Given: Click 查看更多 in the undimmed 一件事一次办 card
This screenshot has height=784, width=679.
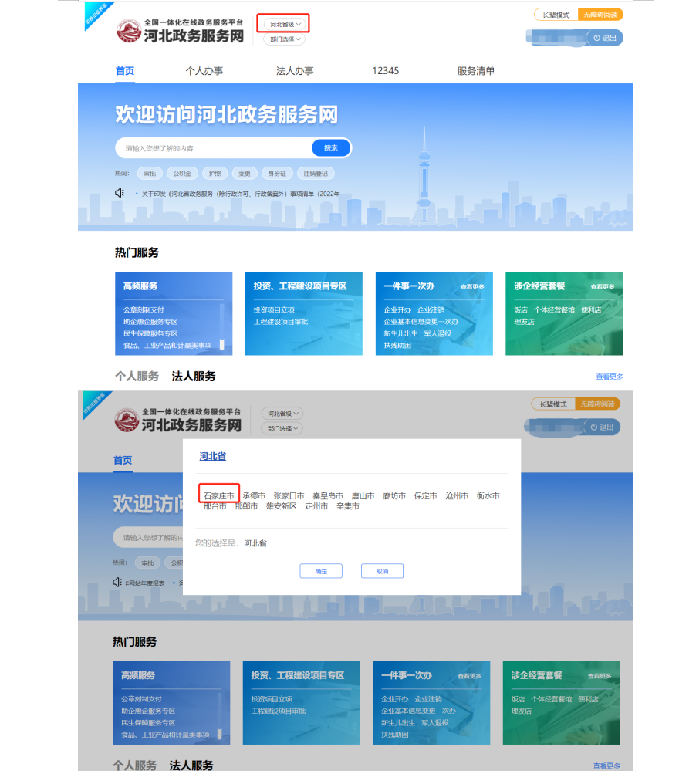Looking at the screenshot, I should (x=472, y=286).
